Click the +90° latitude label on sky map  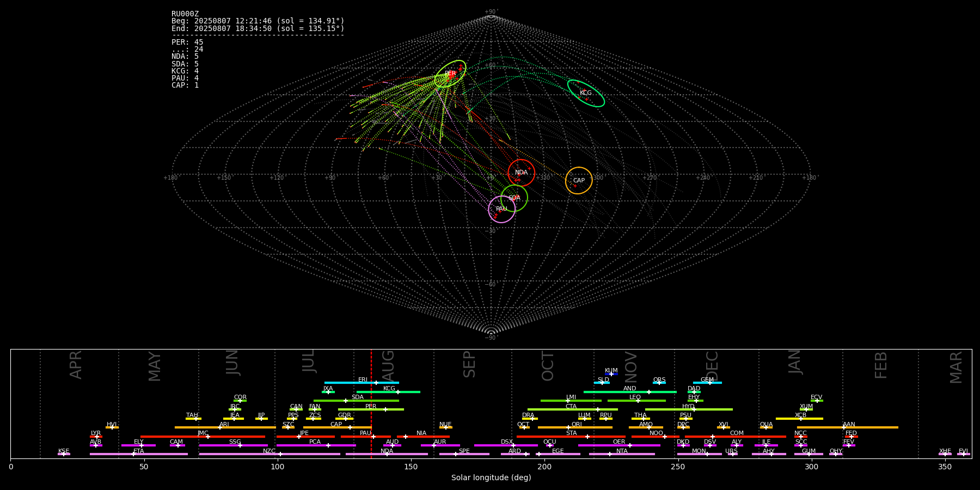tap(491, 12)
